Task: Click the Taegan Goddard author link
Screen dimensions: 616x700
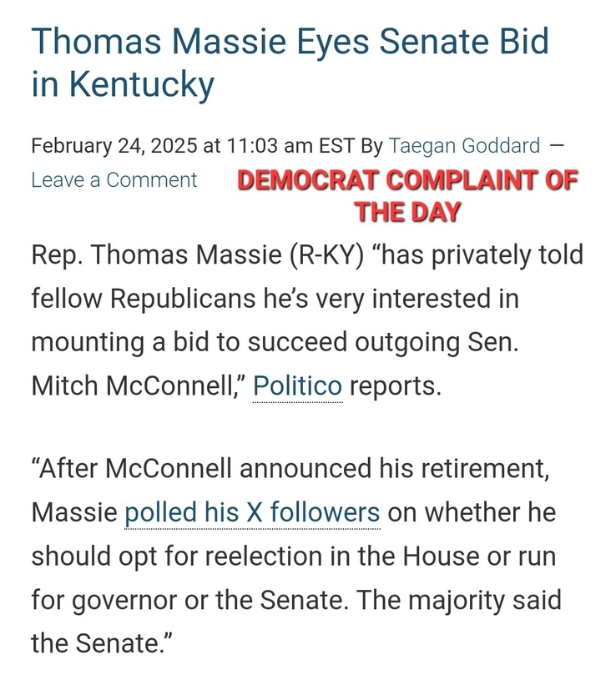Action: [464, 145]
